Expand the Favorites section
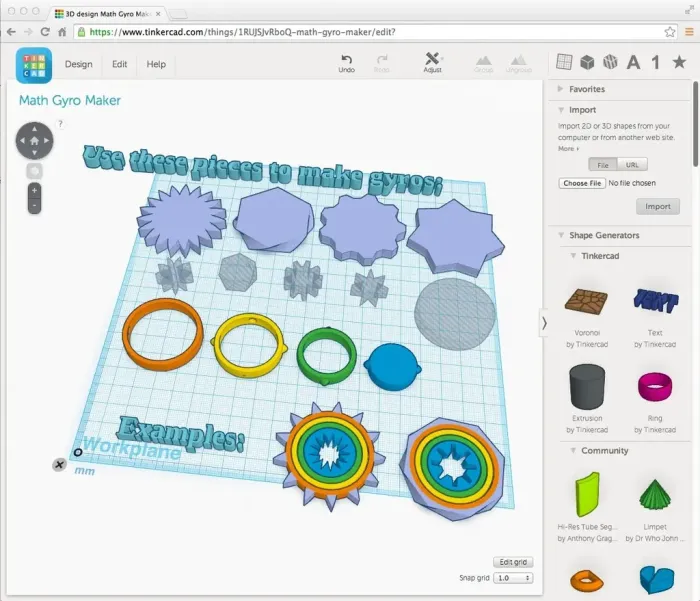Viewport: 700px width, 601px height. point(560,89)
